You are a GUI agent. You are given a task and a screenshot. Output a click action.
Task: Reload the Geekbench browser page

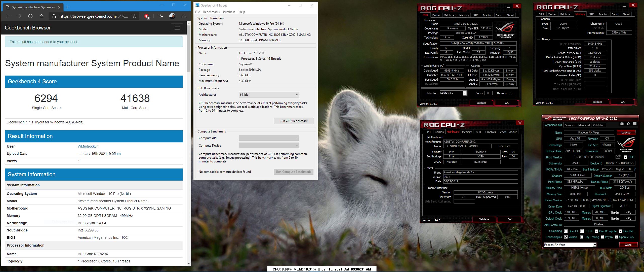point(30,16)
